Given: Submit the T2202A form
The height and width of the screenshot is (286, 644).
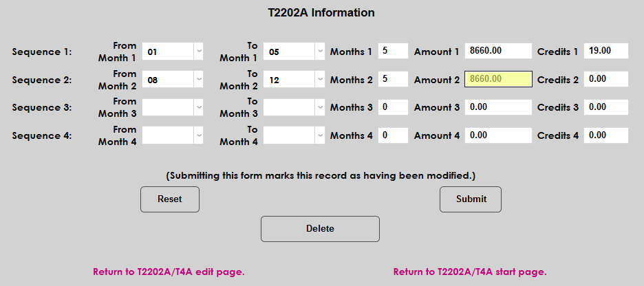Looking at the screenshot, I should coord(471,199).
